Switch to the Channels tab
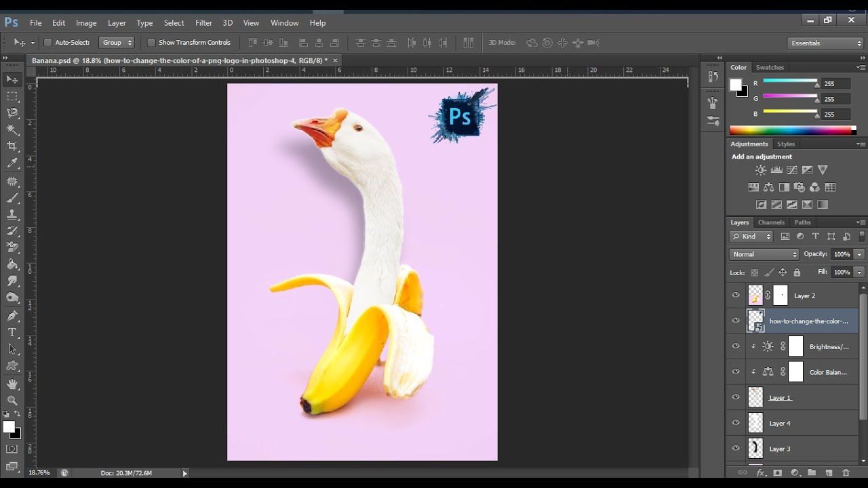The image size is (868, 488). (x=771, y=222)
